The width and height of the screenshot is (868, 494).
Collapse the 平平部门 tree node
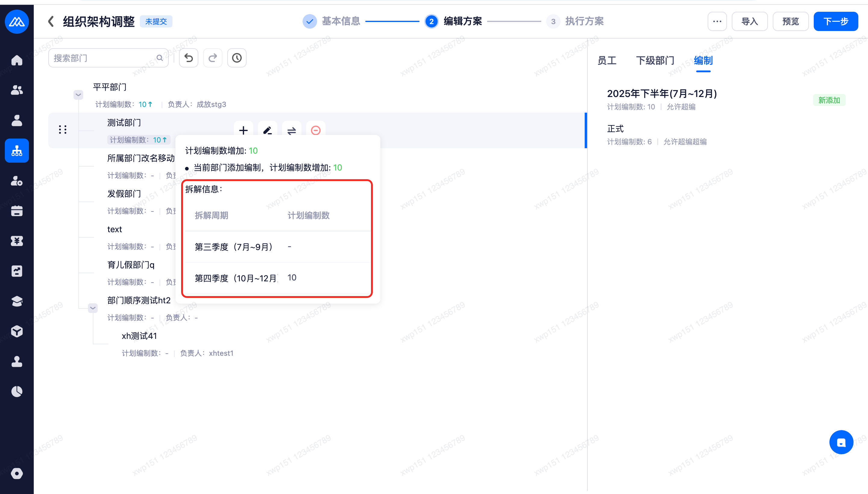pyautogui.click(x=78, y=95)
